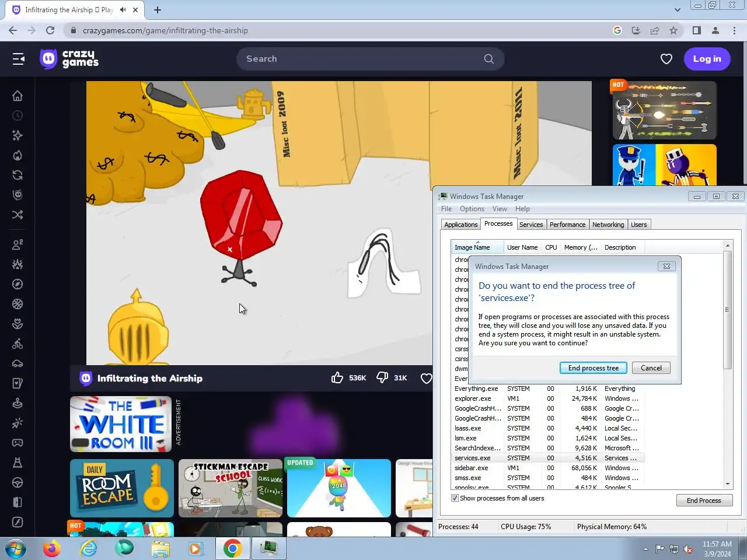
Task: Dislike the game with thumbs-down icon
Action: [382, 378]
